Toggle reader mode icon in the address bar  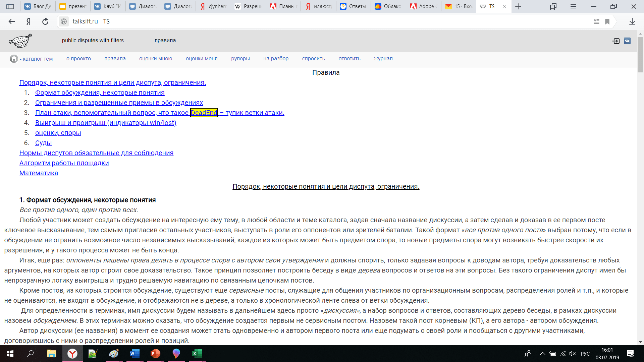pos(596,21)
